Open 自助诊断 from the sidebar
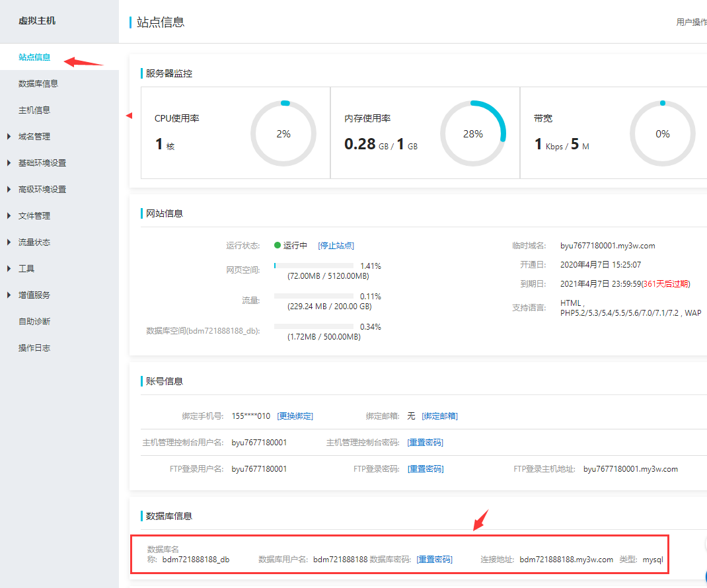707x588 pixels. 34,322
